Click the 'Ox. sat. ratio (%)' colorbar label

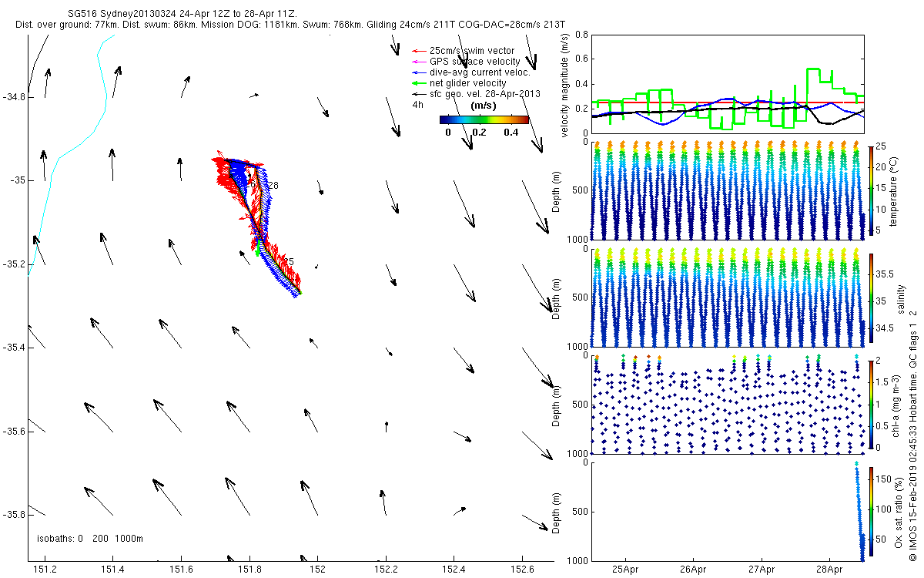tap(900, 511)
